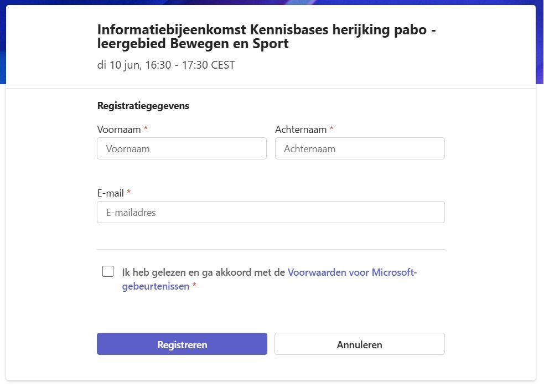The image size is (544, 392).
Task: Click the Achternaam field label
Action: (x=301, y=130)
